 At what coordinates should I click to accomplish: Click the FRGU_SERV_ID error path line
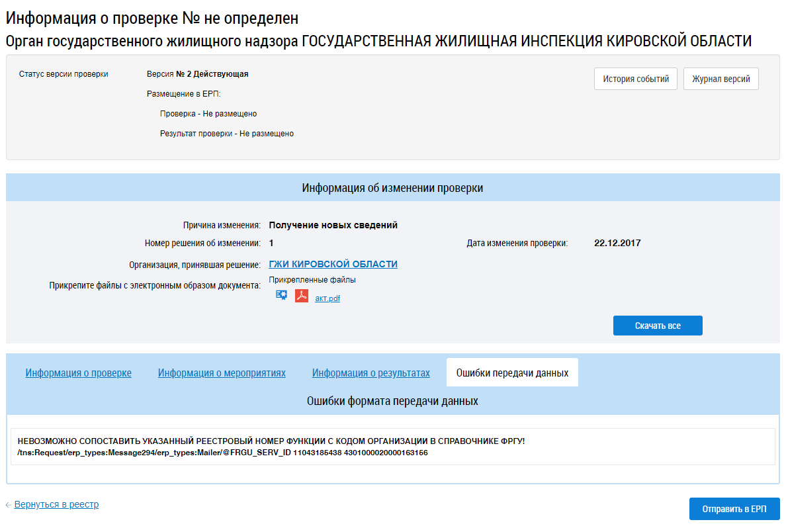[x=222, y=453]
